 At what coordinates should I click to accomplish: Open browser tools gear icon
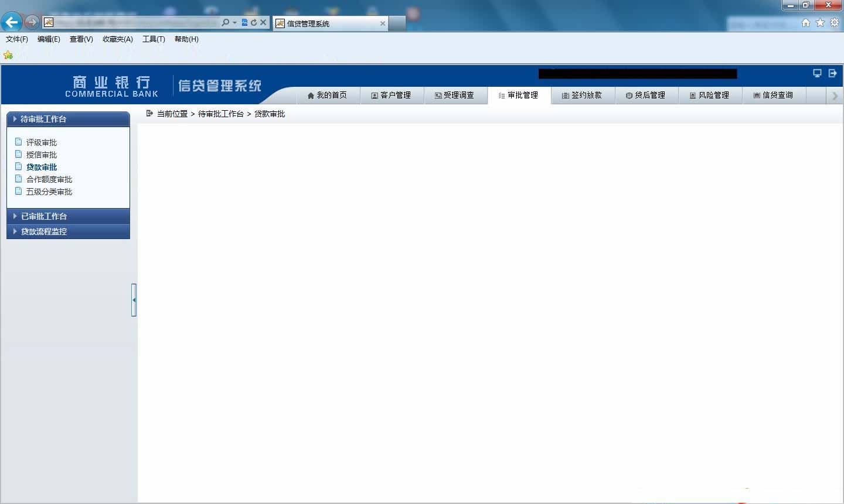835,22
